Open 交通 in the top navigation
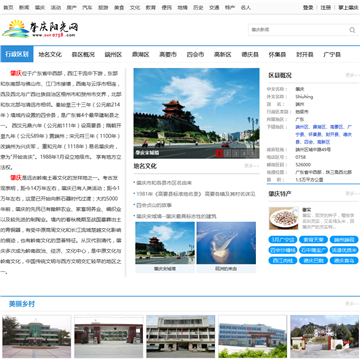This screenshot has width=360, height=360. pos(214,7)
